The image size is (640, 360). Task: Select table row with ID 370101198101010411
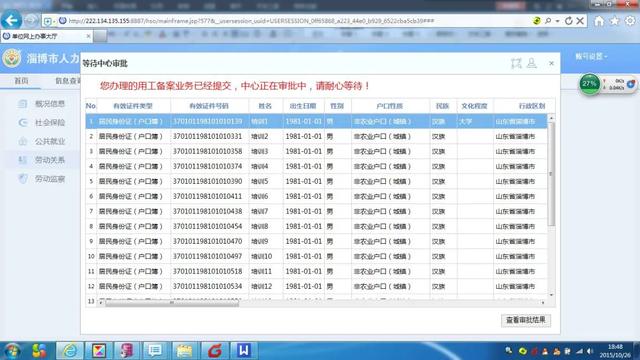(316, 196)
